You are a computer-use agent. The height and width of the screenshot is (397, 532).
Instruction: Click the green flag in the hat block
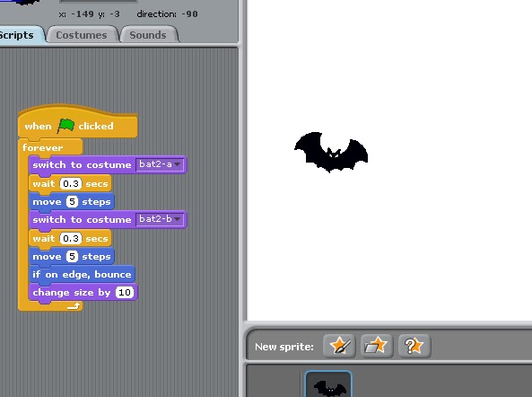[x=66, y=126]
